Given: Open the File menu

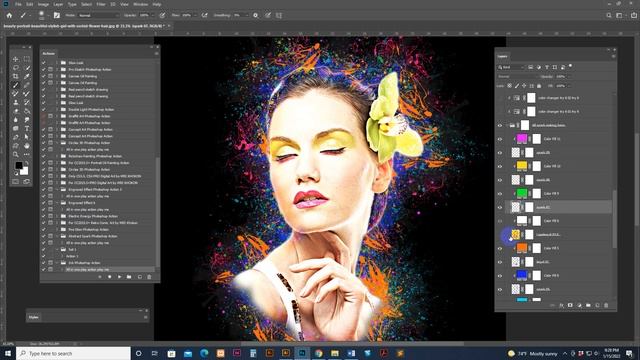Looking at the screenshot, I should pos(18,4).
